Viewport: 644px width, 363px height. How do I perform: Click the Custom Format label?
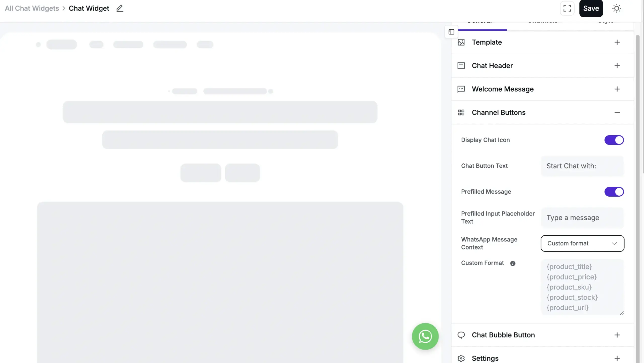coord(482,263)
